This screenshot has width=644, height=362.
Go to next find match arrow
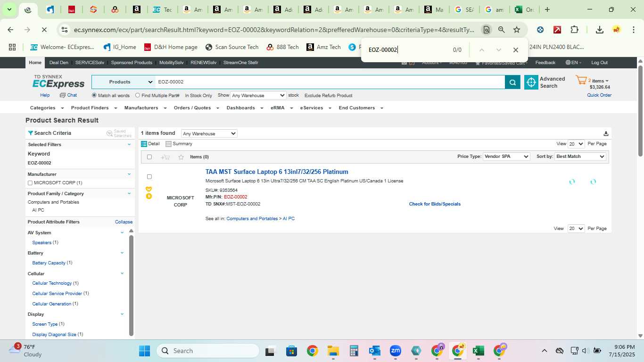498,50
